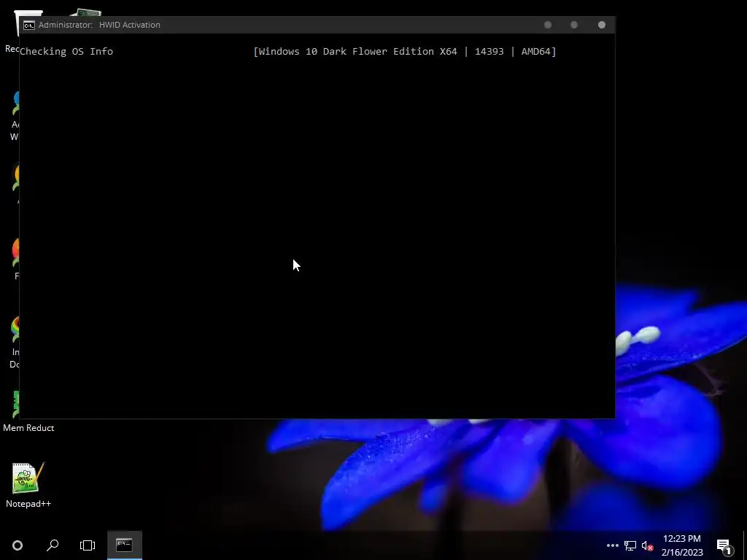Open the Action Center notifications icon
The image size is (747, 560).
(x=724, y=545)
